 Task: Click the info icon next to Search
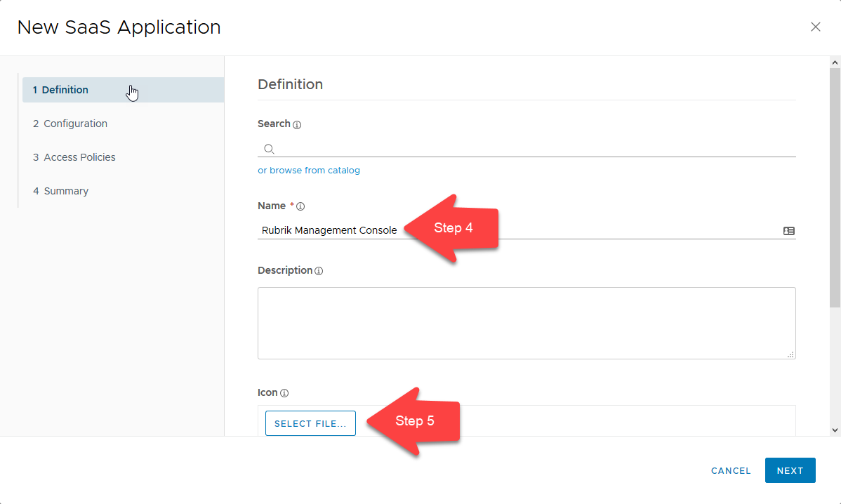[x=297, y=124]
